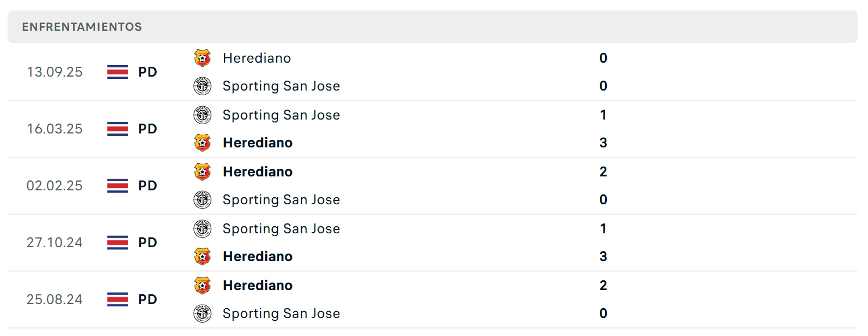Click Sporting San Jose logo in 13.09.25 match
The image size is (868, 336).
tap(202, 86)
